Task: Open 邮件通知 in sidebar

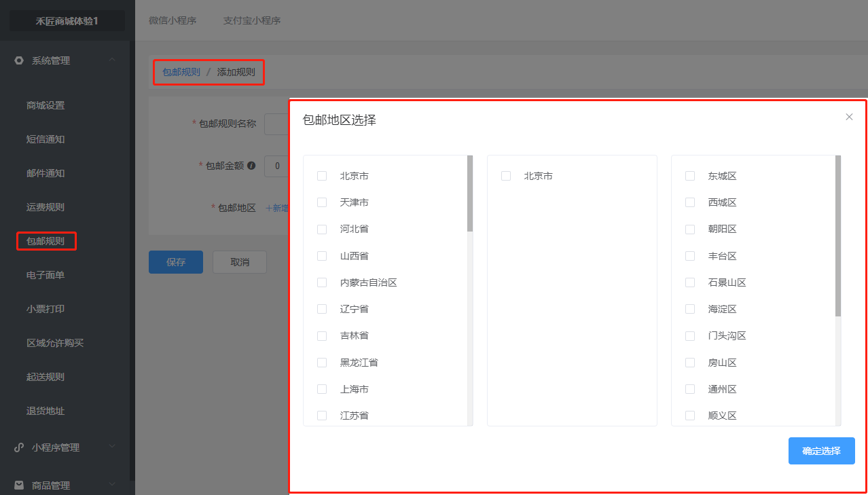Action: (x=46, y=173)
